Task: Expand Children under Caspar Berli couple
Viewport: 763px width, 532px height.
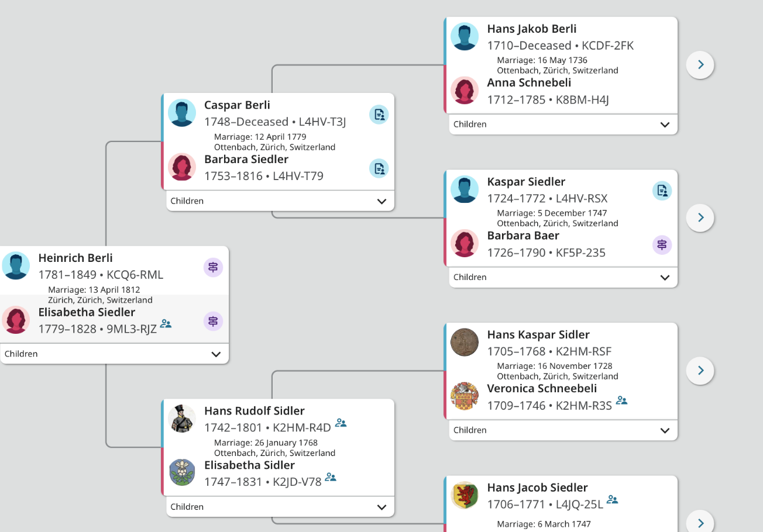Action: (280, 201)
